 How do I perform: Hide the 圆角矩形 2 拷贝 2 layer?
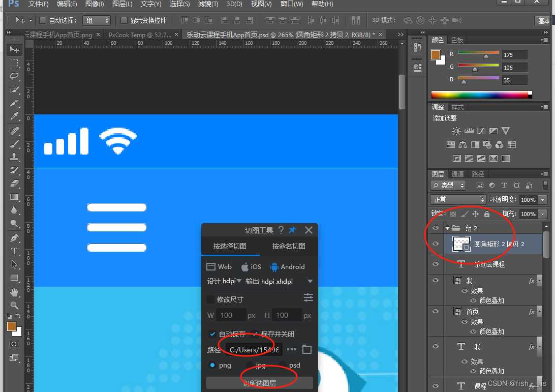click(x=436, y=244)
